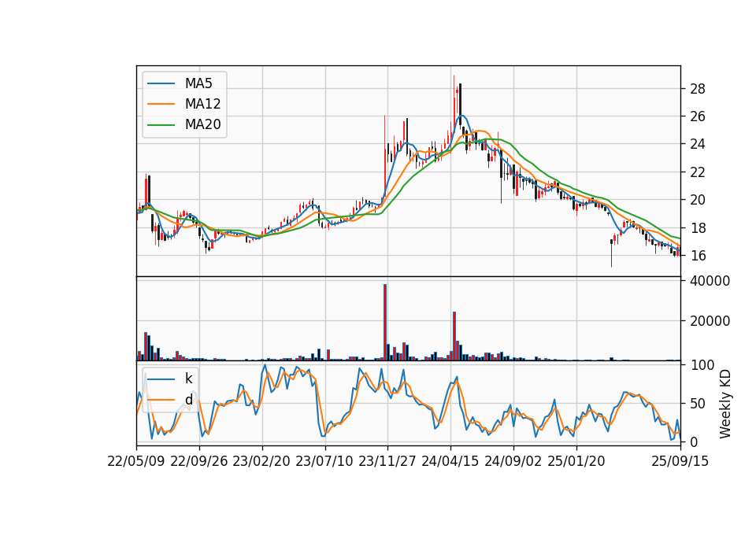Click the 23/07/10 date tick label
Image resolution: width=756 pixels, height=543 pixels.
[x=325, y=462]
